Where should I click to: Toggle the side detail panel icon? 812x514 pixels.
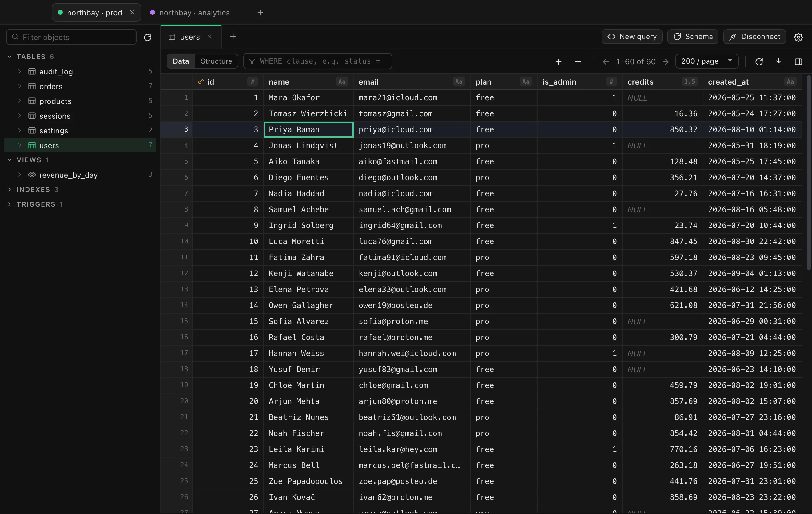(798, 62)
